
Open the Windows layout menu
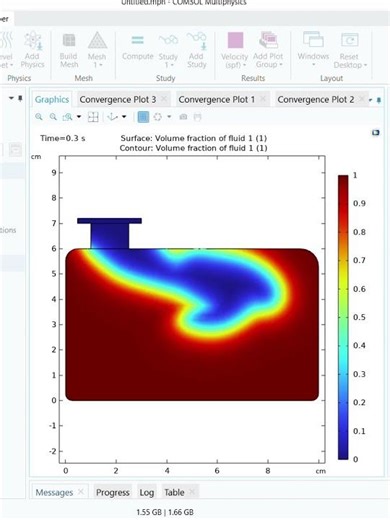click(313, 49)
